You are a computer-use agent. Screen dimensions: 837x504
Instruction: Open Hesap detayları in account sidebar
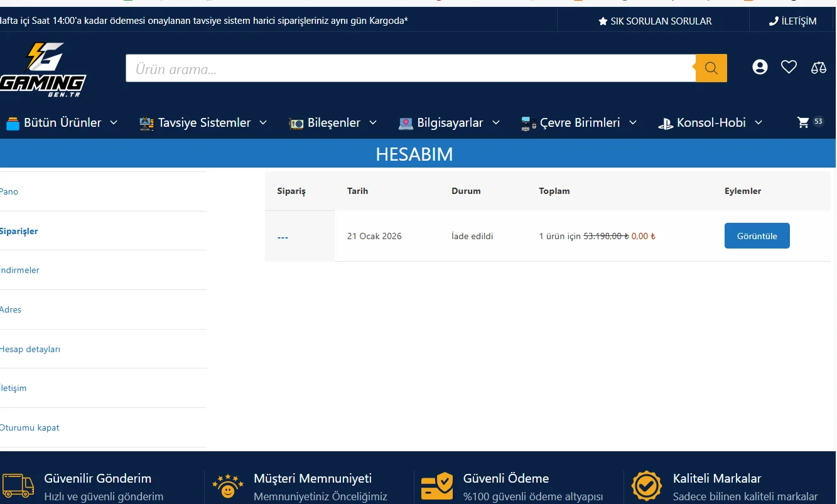pos(30,349)
